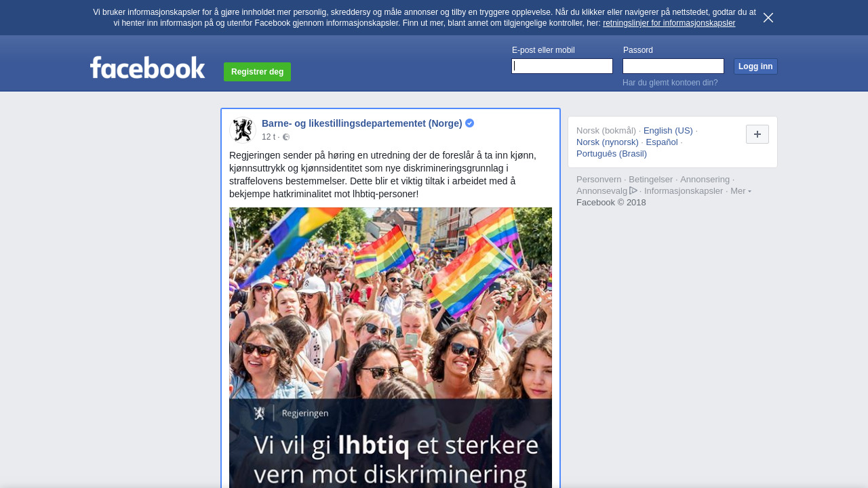Switch language to English (US)
The width and height of the screenshot is (868, 488).
[x=668, y=131]
